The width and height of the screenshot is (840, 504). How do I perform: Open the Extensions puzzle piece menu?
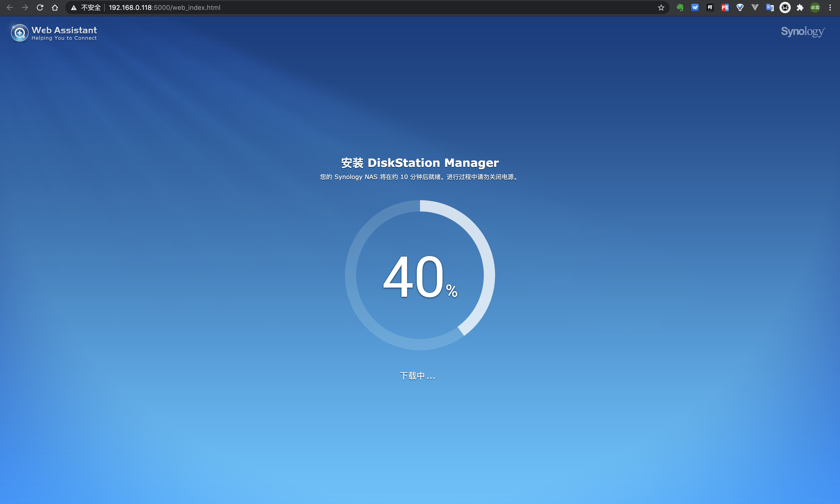pos(800,8)
